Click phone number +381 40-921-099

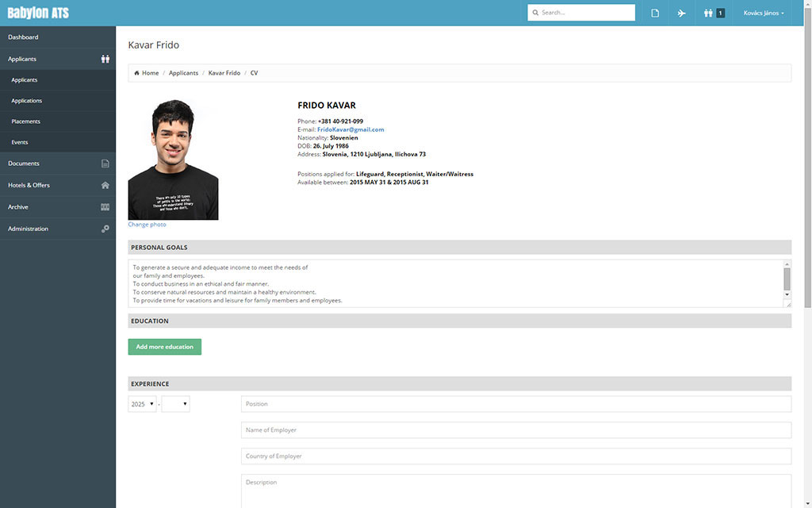[x=340, y=121]
